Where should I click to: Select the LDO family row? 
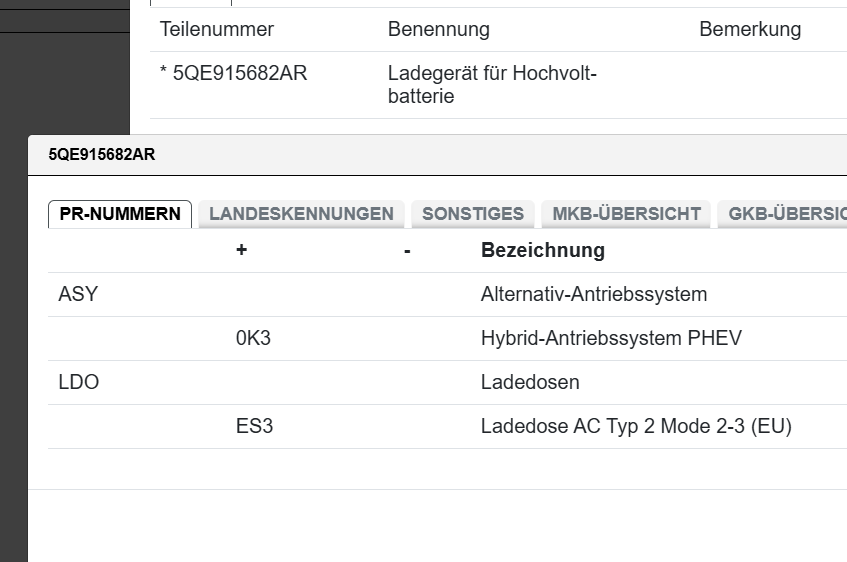(x=79, y=383)
